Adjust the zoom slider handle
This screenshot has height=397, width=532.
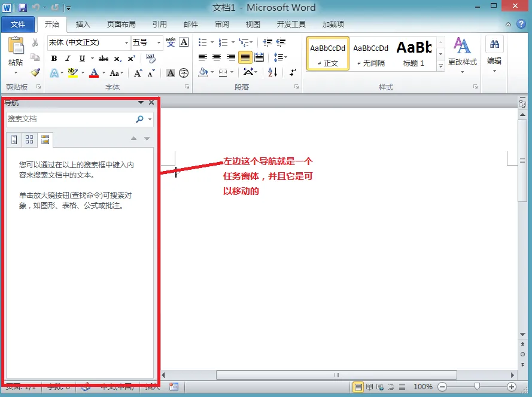click(477, 387)
